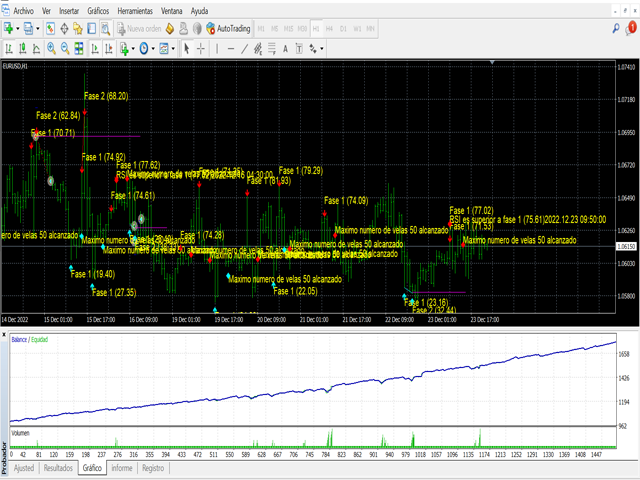Switch chart to line chart mode
The height and width of the screenshot is (480, 640).
(x=36, y=49)
